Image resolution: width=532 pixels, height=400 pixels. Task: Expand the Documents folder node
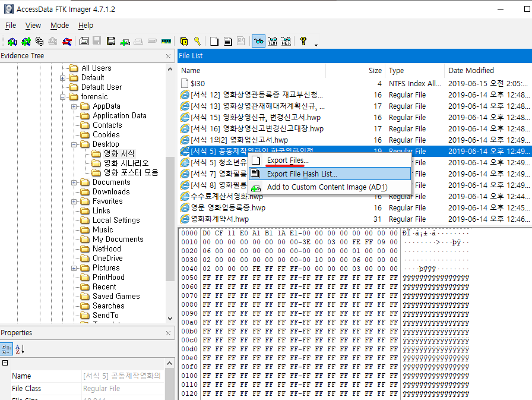pos(74,182)
